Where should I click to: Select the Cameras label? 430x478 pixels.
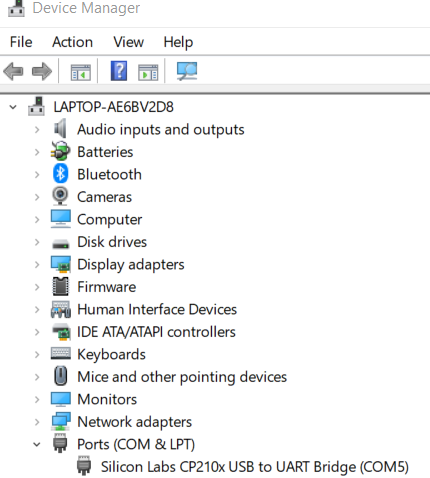coord(104,197)
